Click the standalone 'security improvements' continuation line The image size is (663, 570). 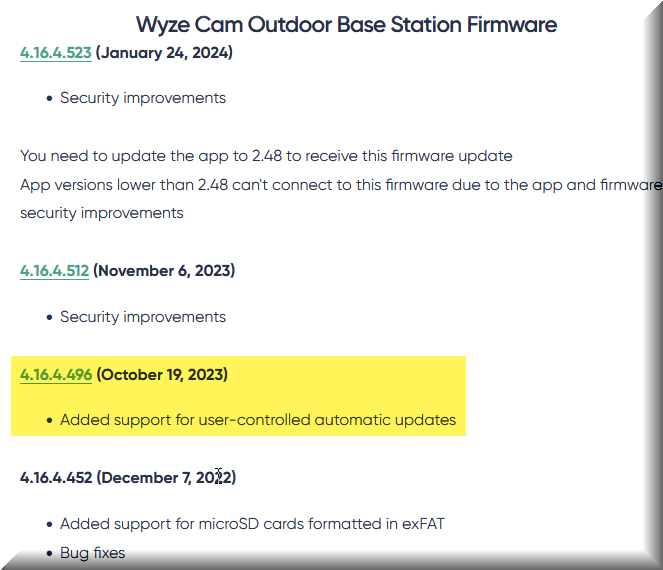(101, 213)
